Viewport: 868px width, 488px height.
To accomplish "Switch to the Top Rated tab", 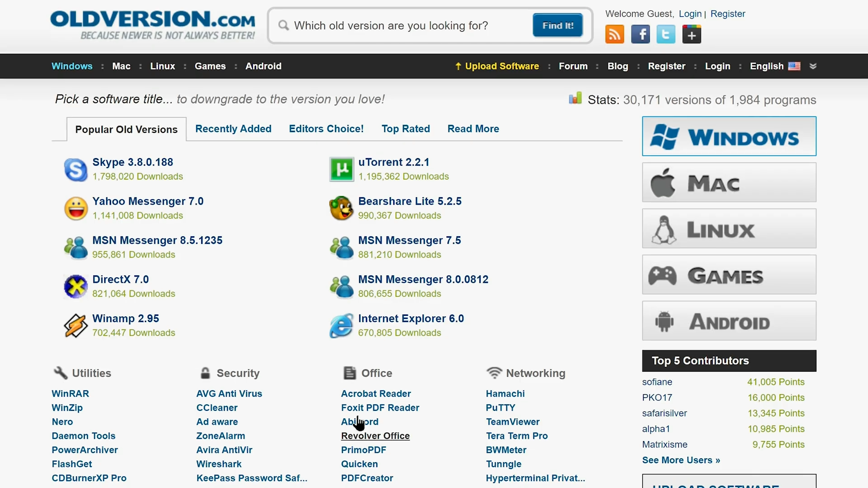I will pyautogui.click(x=406, y=129).
